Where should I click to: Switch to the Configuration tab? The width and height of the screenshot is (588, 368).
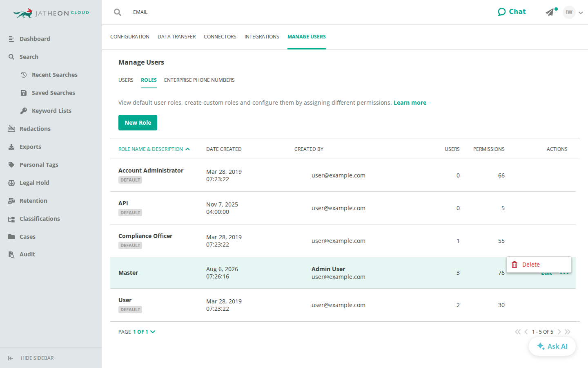130,37
